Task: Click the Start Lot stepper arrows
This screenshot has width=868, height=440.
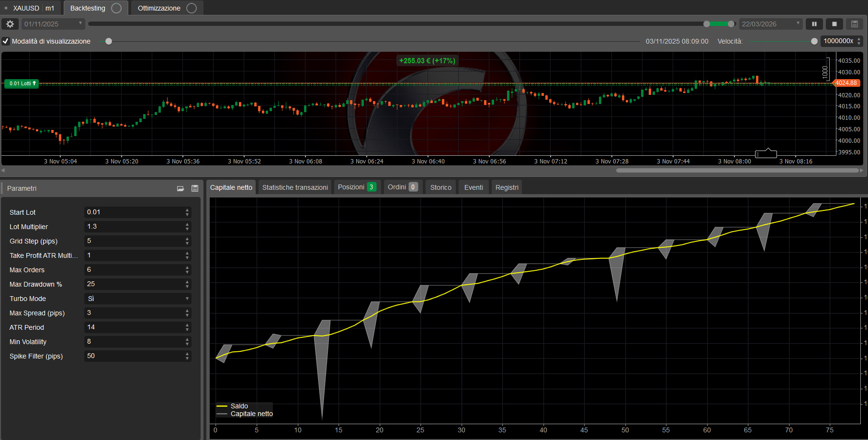Action: click(187, 212)
